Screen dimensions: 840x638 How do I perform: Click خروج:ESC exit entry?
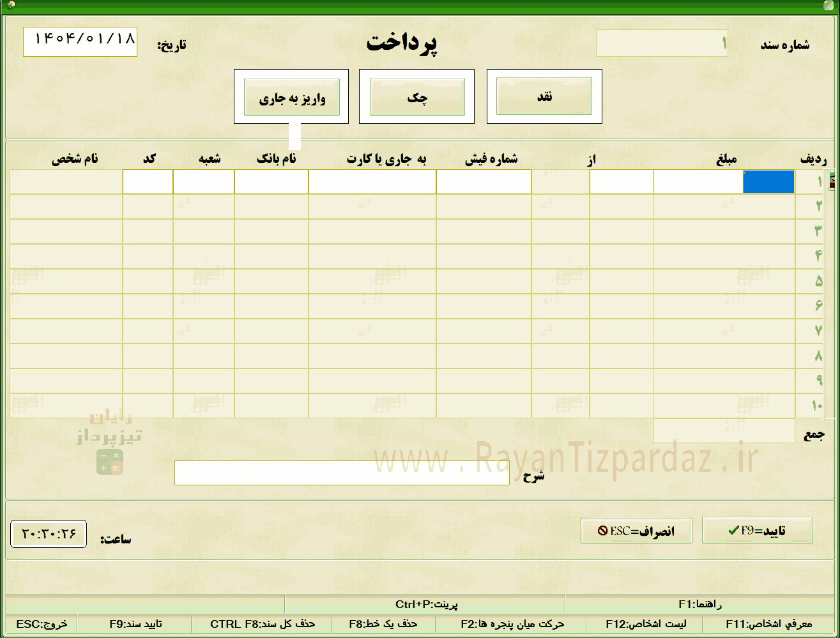42,624
